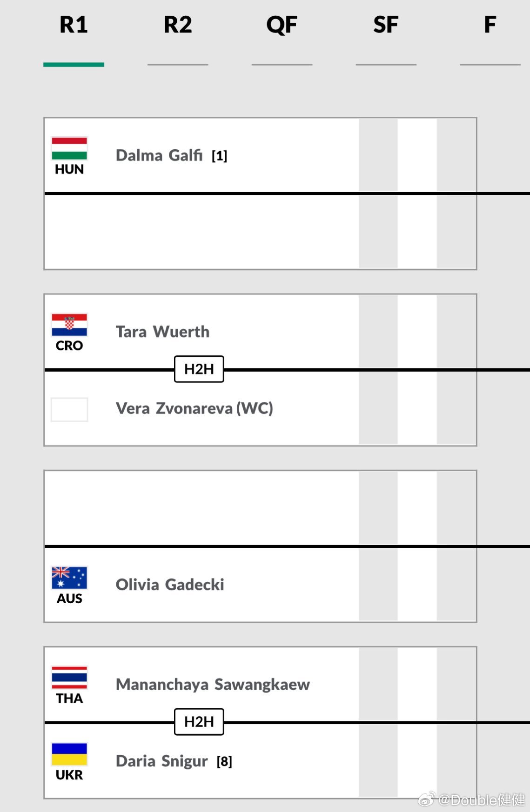530x812 pixels.
Task: Open H2H for Sawangkaew vs Snigur
Action: 199,722
